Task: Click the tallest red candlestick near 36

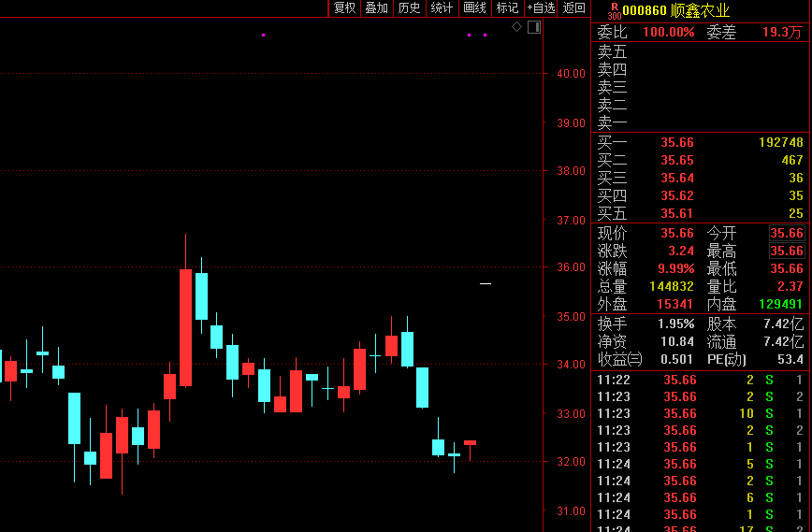Action: pyautogui.click(x=185, y=327)
